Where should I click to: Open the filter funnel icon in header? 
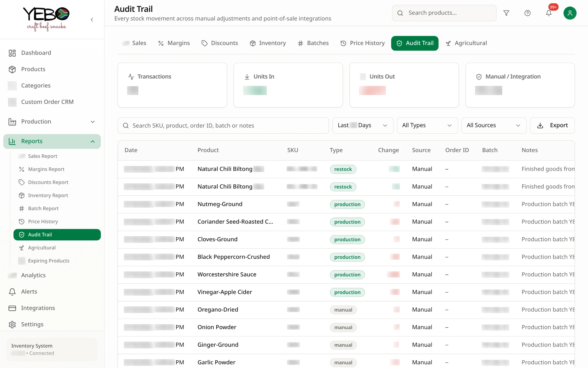click(506, 13)
